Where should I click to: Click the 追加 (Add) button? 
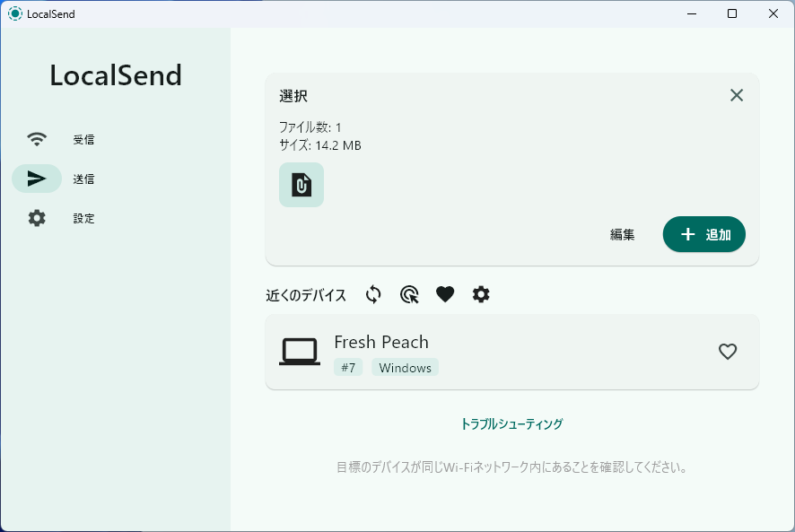(x=703, y=234)
